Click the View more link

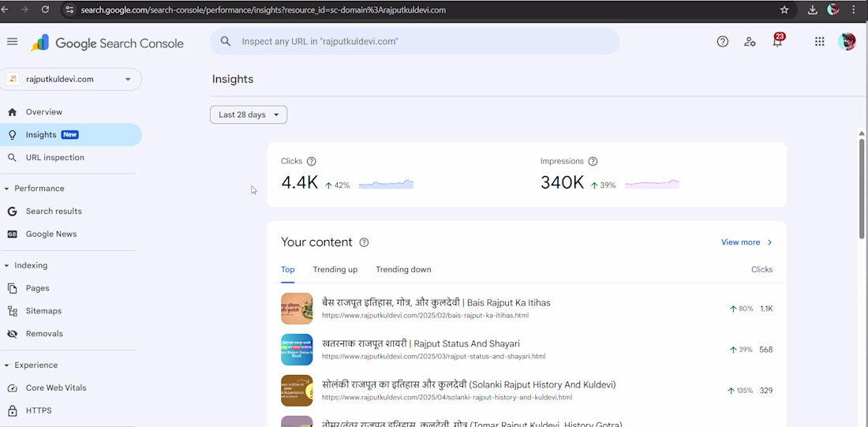point(741,242)
